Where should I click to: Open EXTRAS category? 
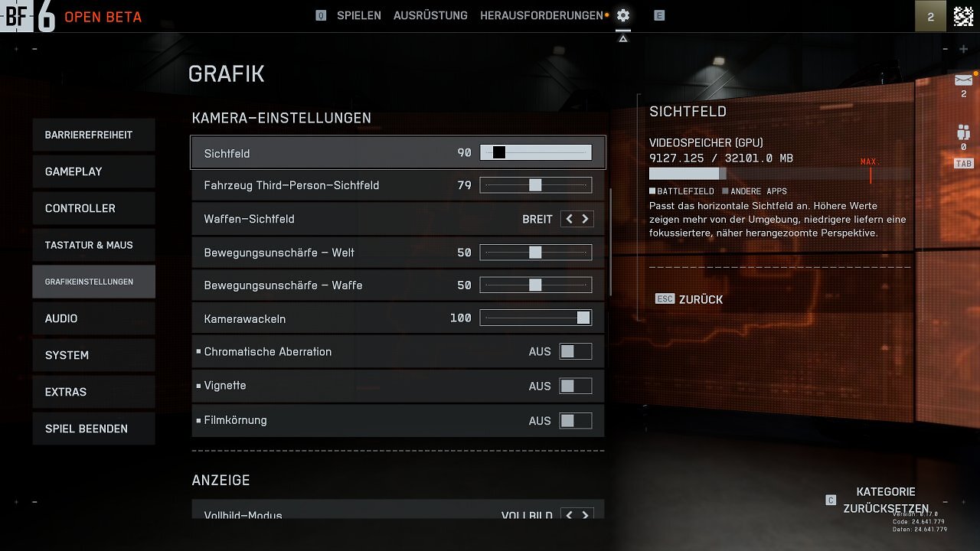[x=93, y=392]
